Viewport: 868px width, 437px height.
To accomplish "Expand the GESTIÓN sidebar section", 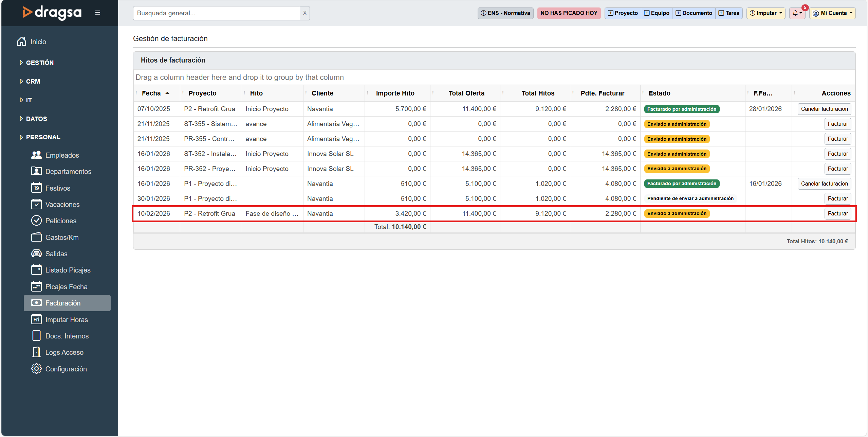I will pyautogui.click(x=39, y=63).
